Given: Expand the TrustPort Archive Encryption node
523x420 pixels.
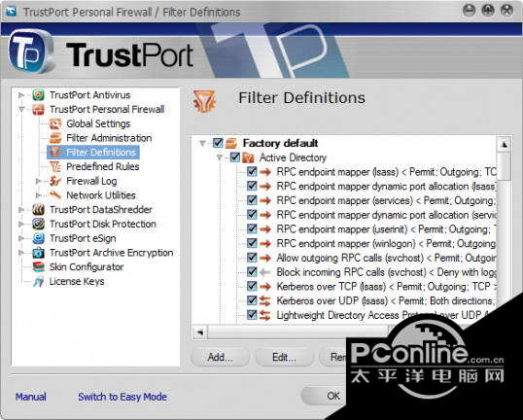Looking at the screenshot, I should [x=21, y=253].
